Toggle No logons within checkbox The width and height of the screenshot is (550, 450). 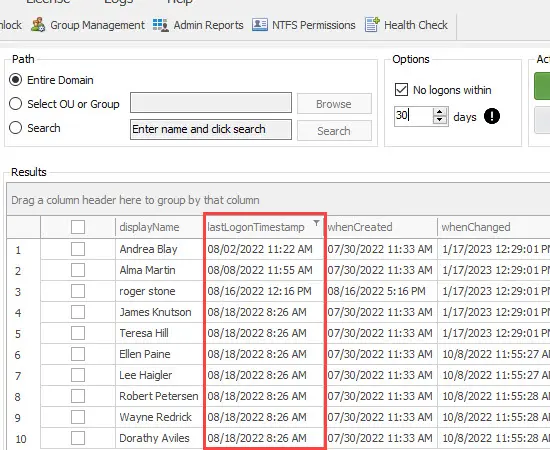401,90
